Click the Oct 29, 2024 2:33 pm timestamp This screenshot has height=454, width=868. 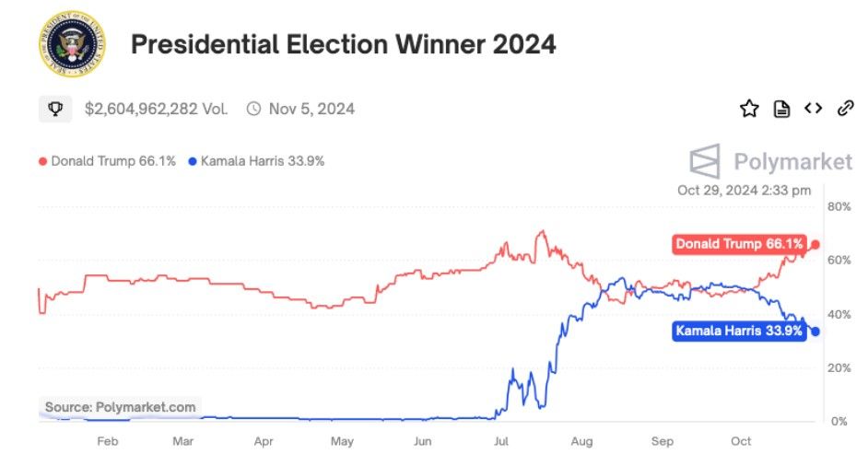click(744, 191)
